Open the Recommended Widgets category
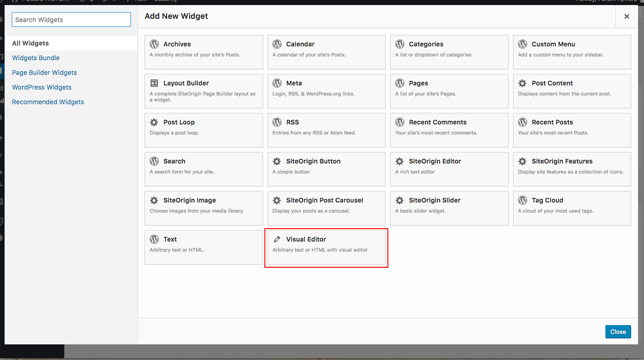This screenshot has height=360, width=644. (48, 102)
